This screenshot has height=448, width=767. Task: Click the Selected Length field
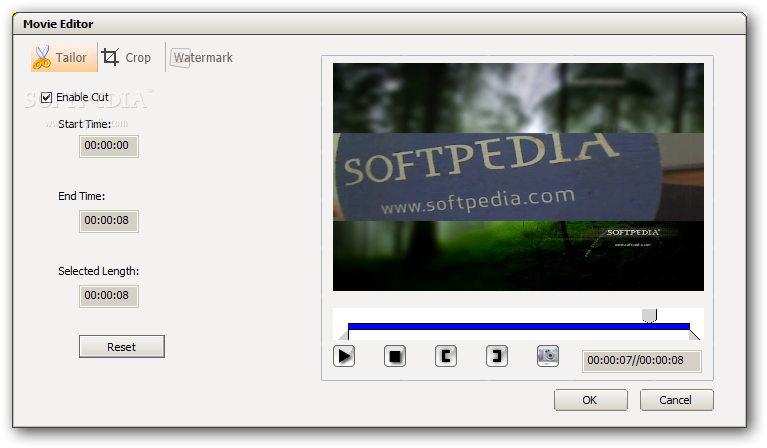109,296
